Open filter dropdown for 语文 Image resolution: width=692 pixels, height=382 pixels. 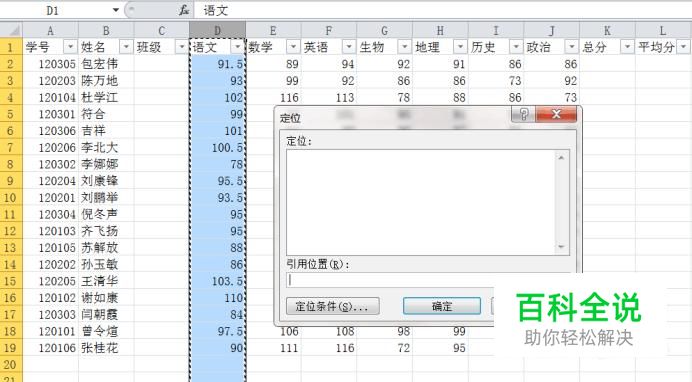tap(238, 46)
